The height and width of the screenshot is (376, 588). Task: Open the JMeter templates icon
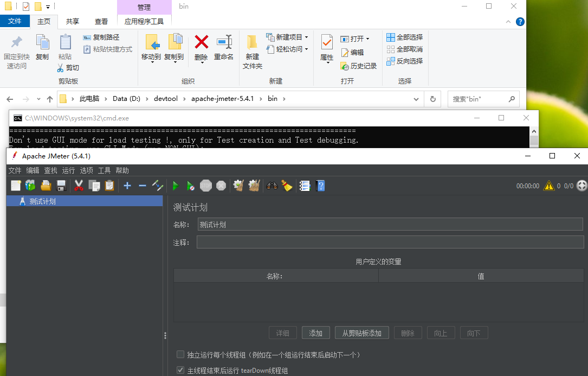click(30, 186)
